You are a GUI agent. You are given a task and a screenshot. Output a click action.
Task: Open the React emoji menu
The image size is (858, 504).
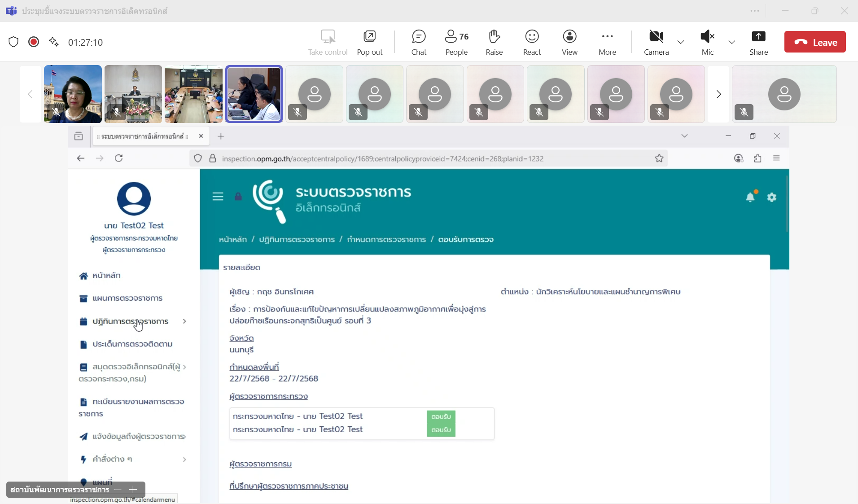532,42
